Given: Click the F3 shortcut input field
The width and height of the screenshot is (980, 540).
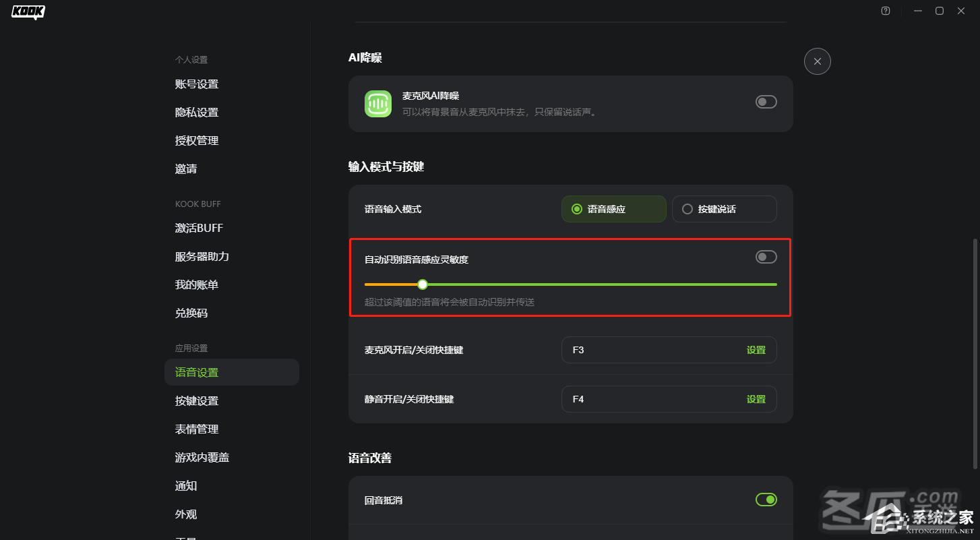Looking at the screenshot, I should pos(647,351).
